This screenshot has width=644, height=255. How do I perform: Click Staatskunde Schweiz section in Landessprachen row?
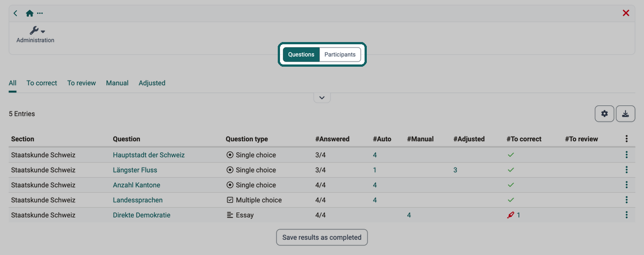point(43,200)
